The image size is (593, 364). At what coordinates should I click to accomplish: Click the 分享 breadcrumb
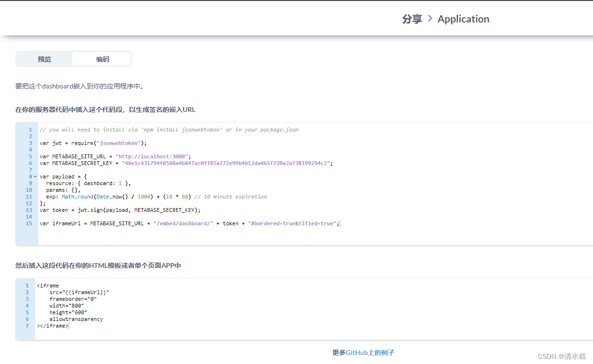pyautogui.click(x=412, y=19)
